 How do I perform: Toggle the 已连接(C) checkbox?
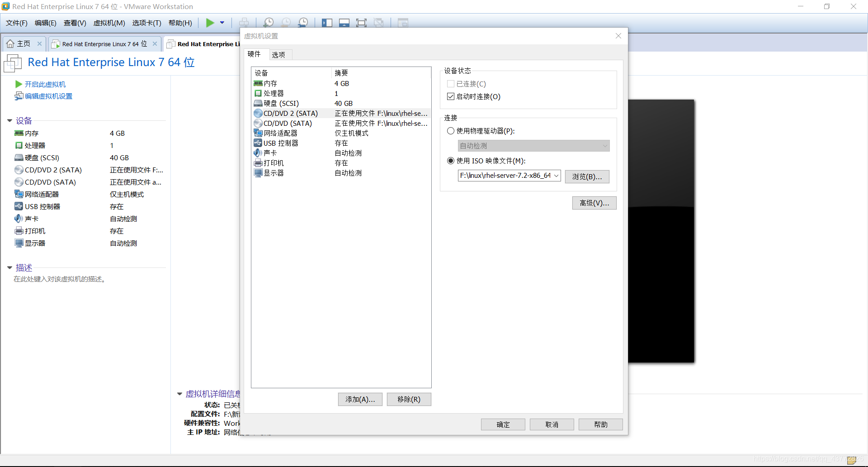pyautogui.click(x=450, y=84)
